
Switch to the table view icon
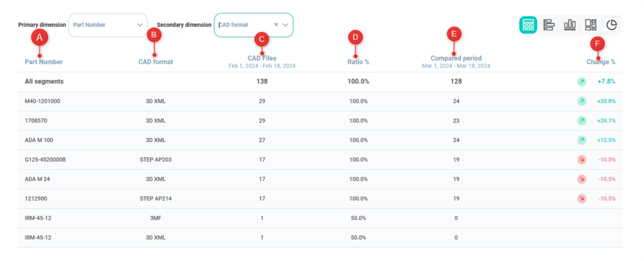tap(528, 25)
